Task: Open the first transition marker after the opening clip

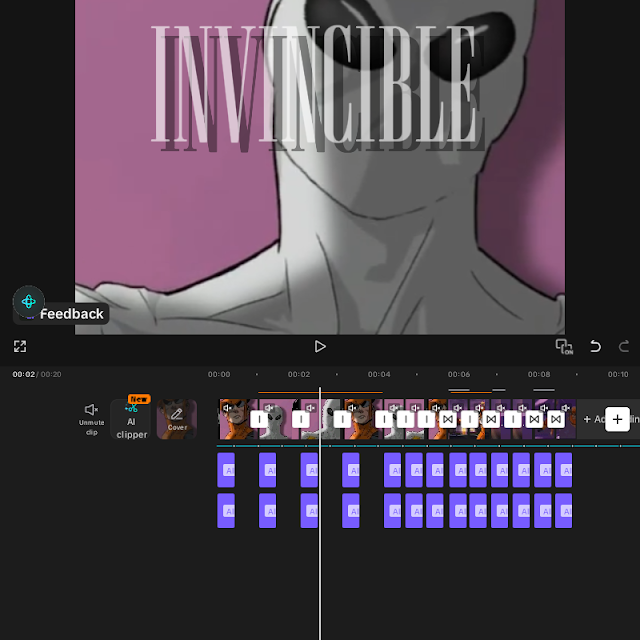Action: pyautogui.click(x=259, y=419)
